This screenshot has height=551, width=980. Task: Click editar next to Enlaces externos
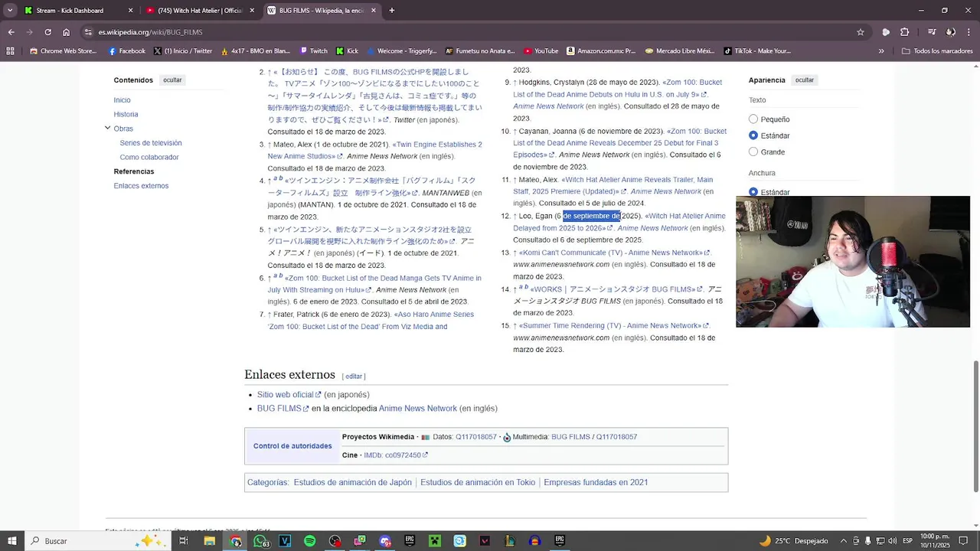coord(354,377)
